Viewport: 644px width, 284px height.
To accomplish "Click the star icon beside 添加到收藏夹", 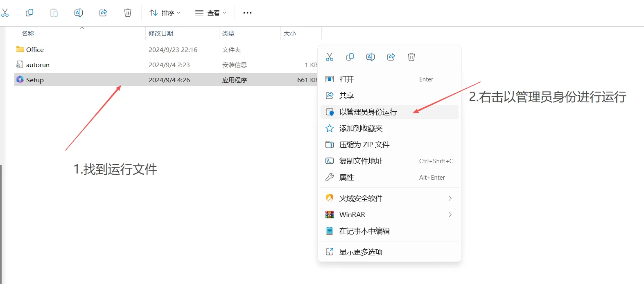I will [330, 128].
